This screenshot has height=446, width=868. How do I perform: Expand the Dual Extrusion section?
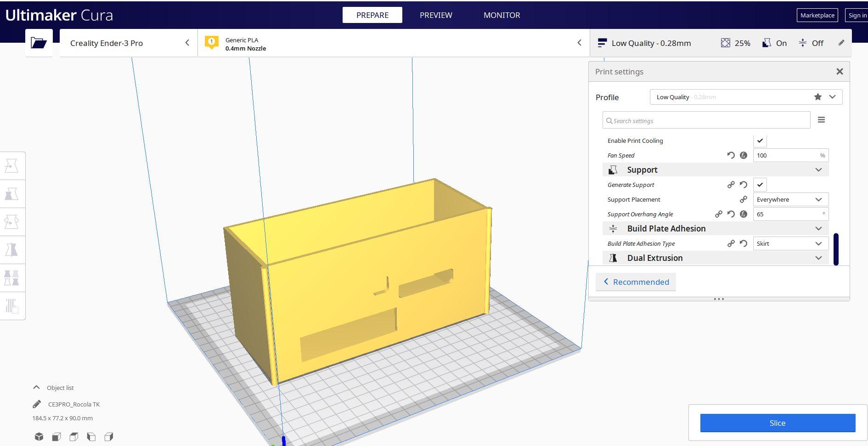(716, 258)
